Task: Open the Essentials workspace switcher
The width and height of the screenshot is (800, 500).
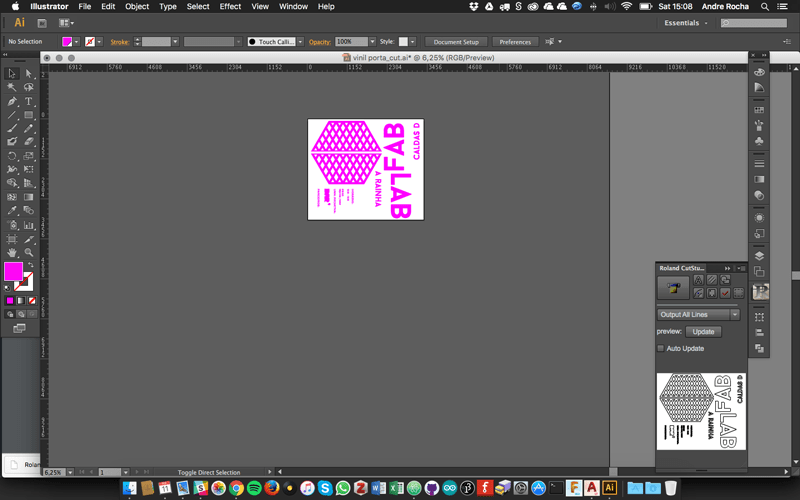Action: 686,23
